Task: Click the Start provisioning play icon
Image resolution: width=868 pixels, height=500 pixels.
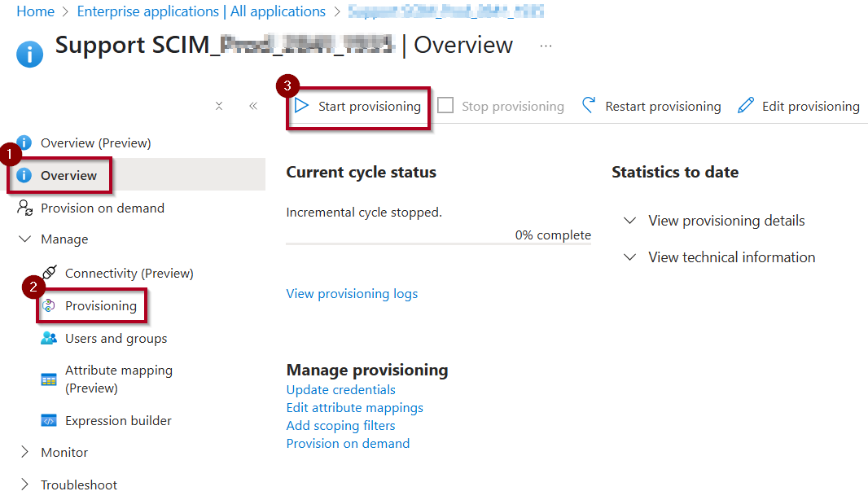Action: pos(301,105)
